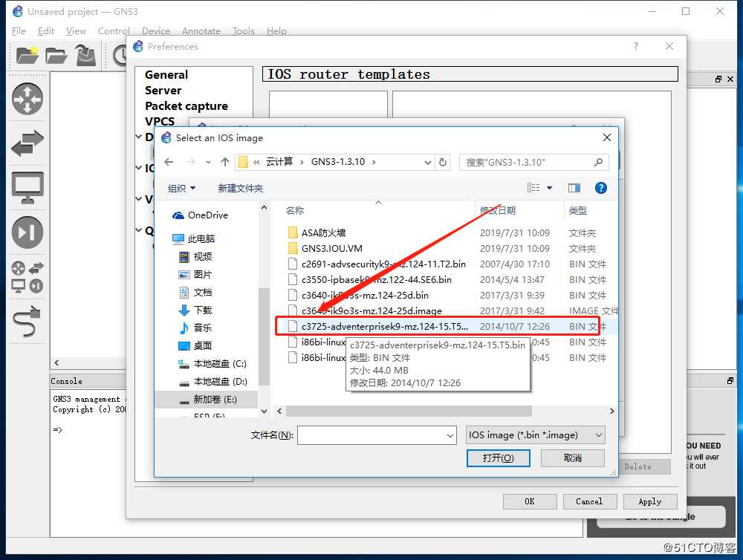Image resolution: width=743 pixels, height=560 pixels.
Task: Select 下载 folder in navigation pane
Action: [x=195, y=310]
